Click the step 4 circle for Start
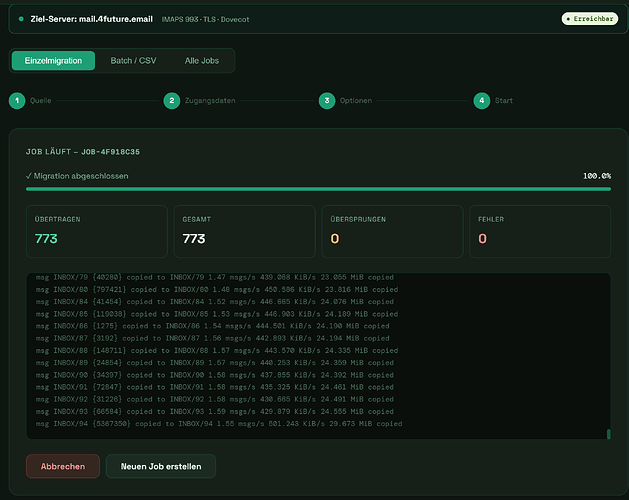Image resolution: width=629 pixels, height=500 pixels. point(482,100)
